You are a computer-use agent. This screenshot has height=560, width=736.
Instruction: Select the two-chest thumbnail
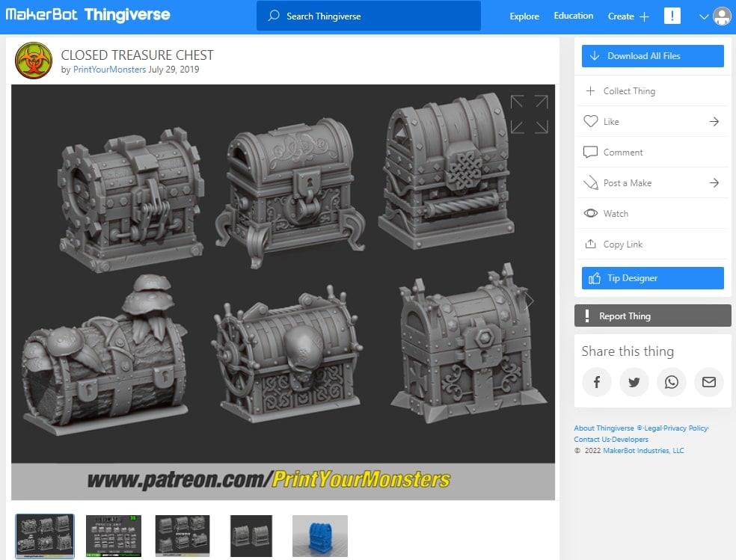pos(251,536)
